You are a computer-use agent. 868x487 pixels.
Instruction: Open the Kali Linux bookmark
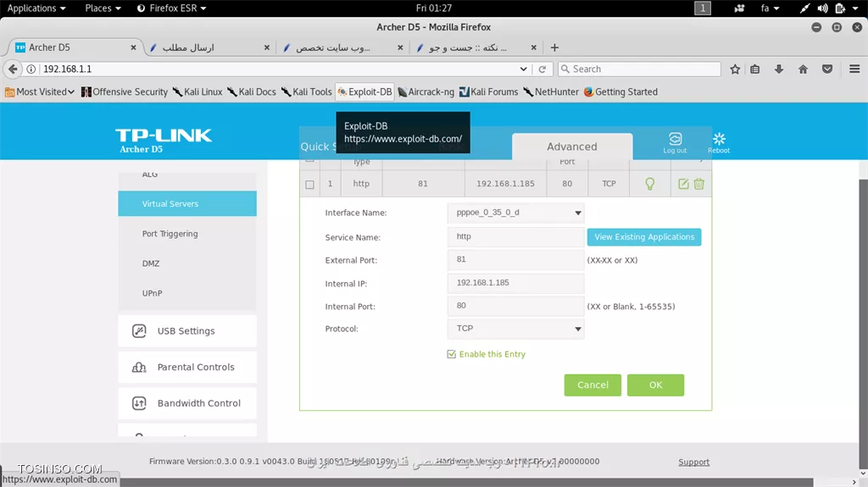[x=197, y=91]
